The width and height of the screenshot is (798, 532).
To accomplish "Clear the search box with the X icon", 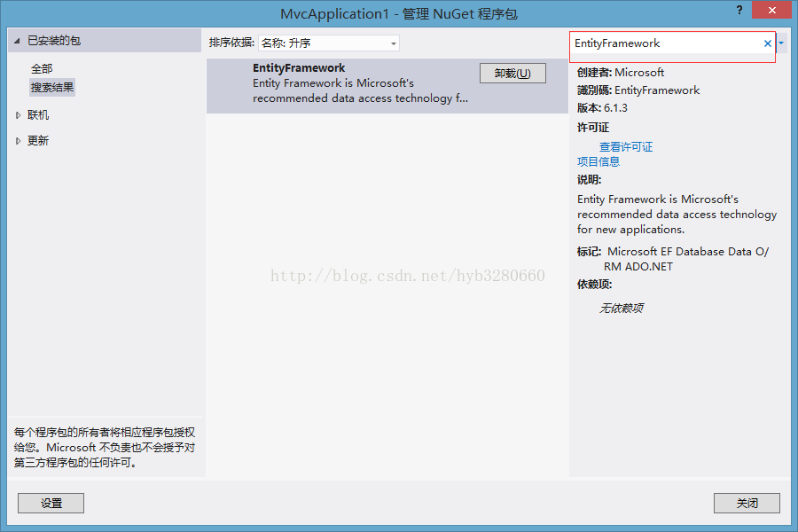I will pyautogui.click(x=768, y=43).
